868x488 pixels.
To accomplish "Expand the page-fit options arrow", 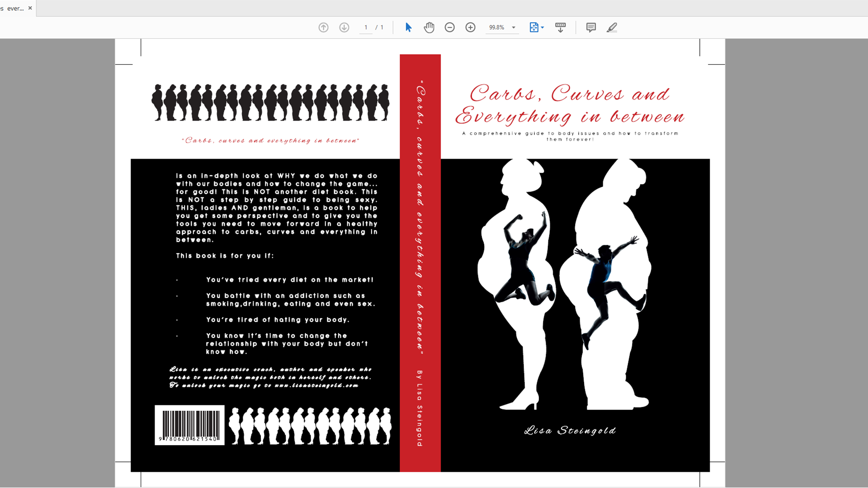I will coord(542,27).
